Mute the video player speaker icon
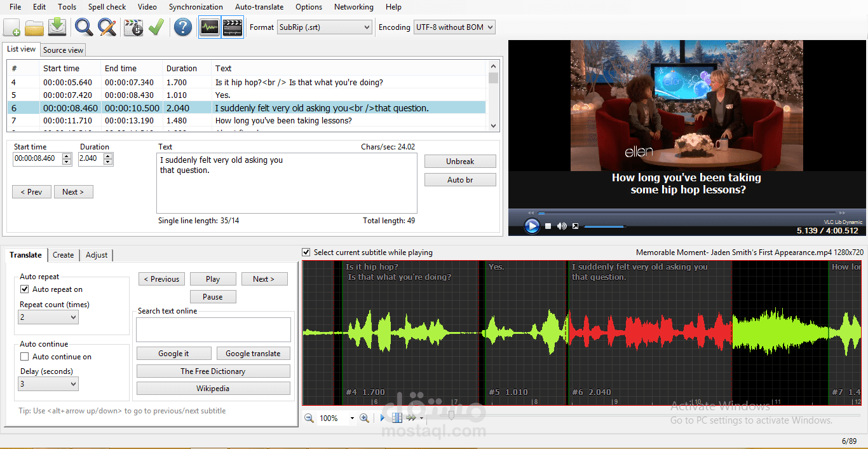Image resolution: width=868 pixels, height=449 pixels. 562,226
